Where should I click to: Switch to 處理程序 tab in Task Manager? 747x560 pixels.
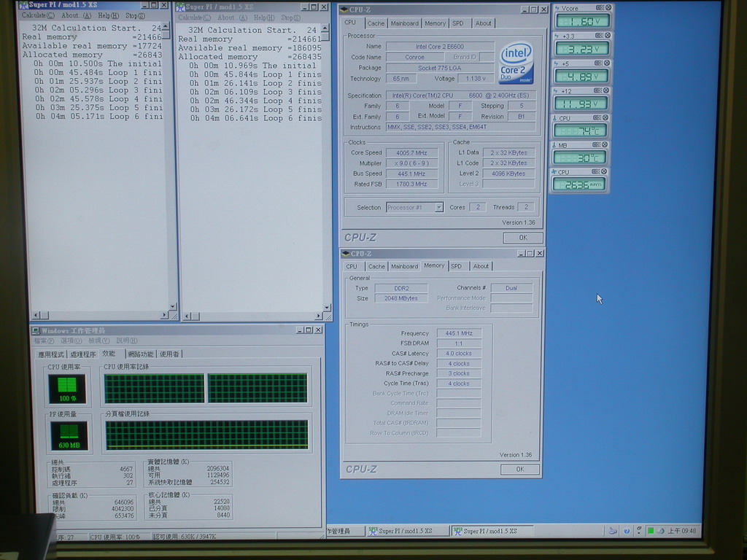tap(83, 354)
